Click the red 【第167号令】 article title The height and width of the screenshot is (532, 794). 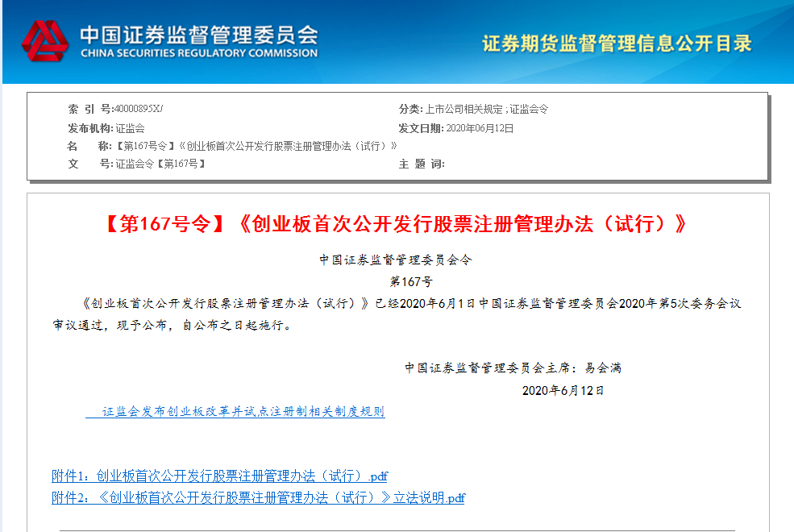point(397,224)
